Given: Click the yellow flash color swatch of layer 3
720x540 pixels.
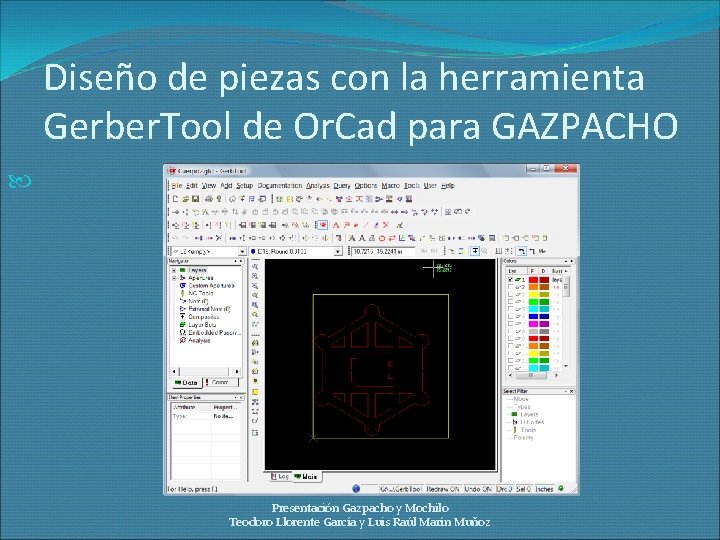Looking at the screenshot, I should click(x=533, y=294).
